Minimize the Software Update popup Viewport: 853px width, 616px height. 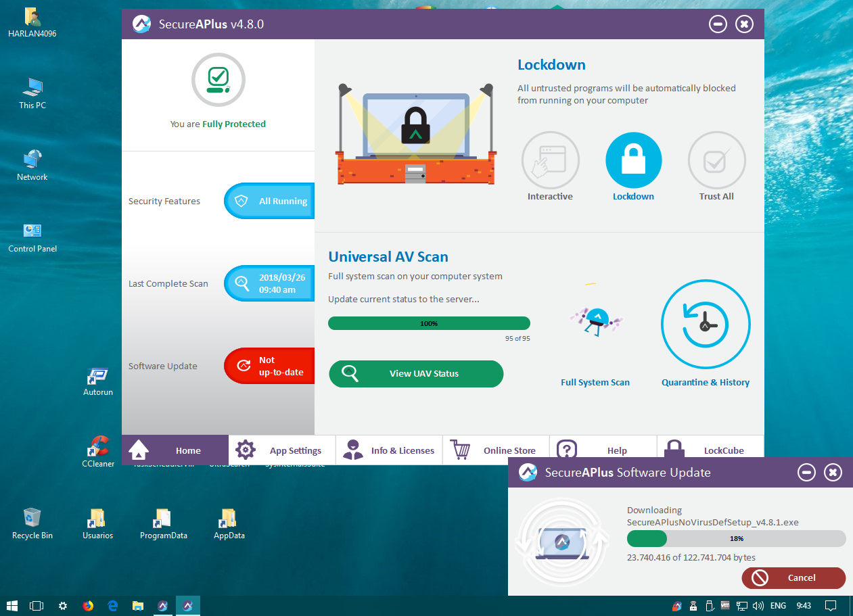[806, 473]
